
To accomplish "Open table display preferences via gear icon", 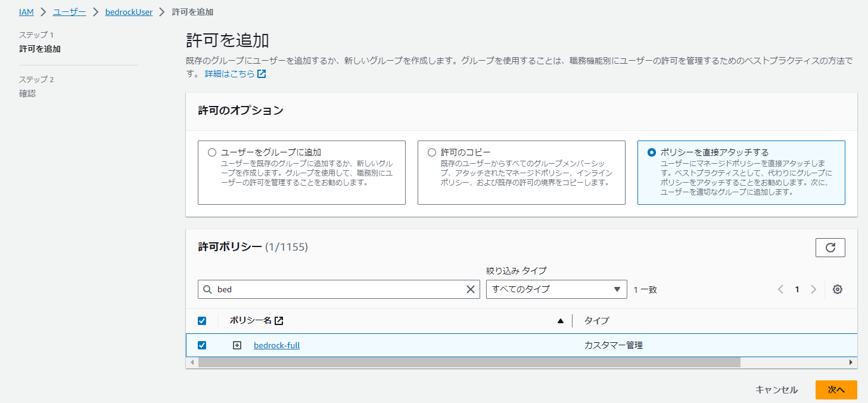I will click(837, 289).
